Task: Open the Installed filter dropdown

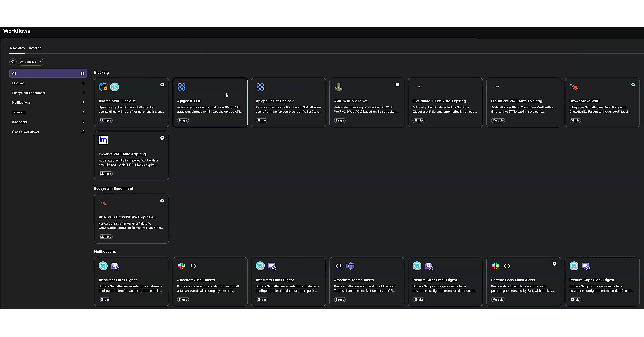Action: [x=31, y=62]
